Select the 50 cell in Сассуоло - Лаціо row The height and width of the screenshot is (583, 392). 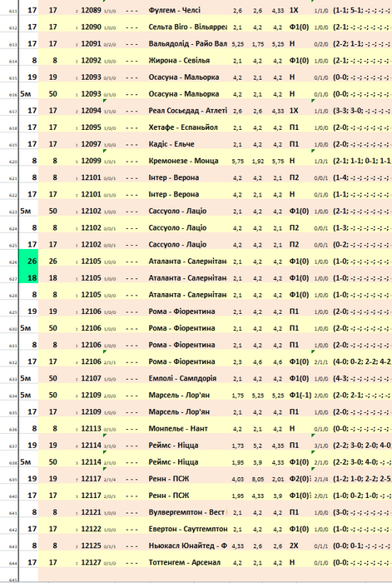pos(53,211)
